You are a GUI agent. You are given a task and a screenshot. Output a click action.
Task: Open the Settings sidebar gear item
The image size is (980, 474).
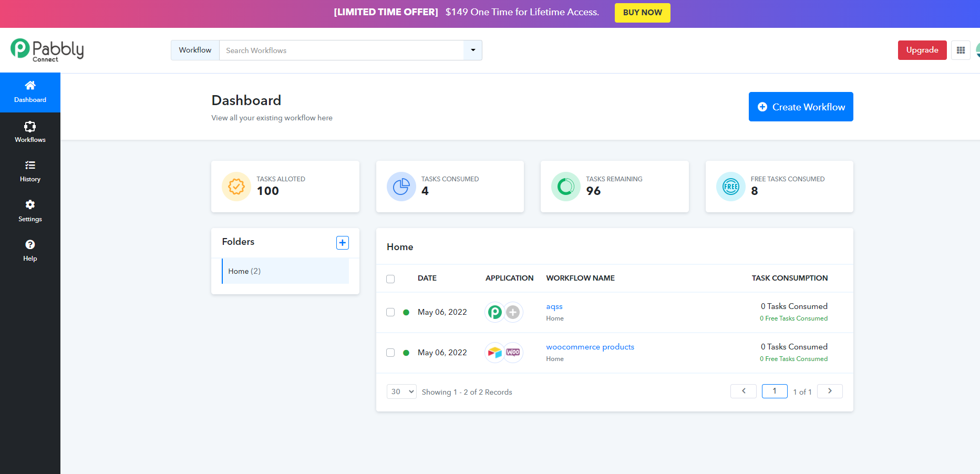click(30, 211)
